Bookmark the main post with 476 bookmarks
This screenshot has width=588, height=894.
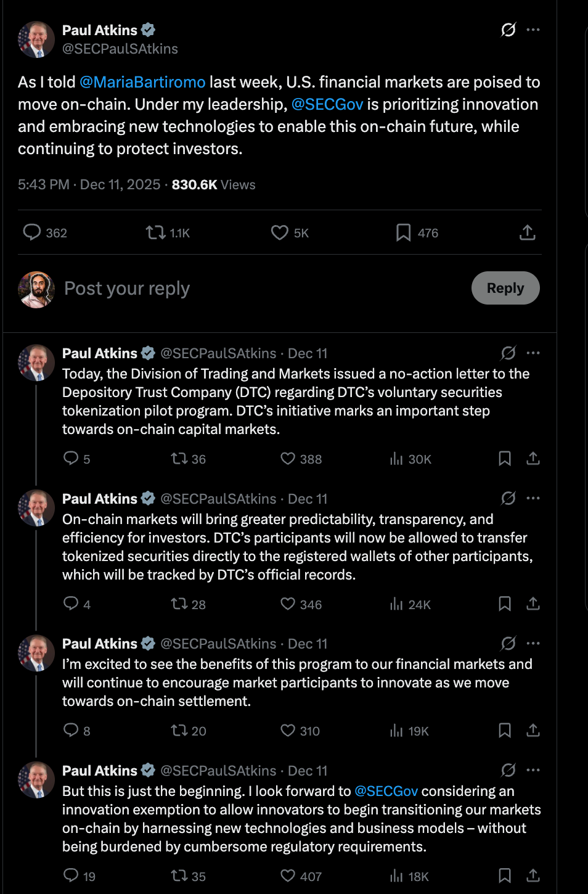click(404, 232)
